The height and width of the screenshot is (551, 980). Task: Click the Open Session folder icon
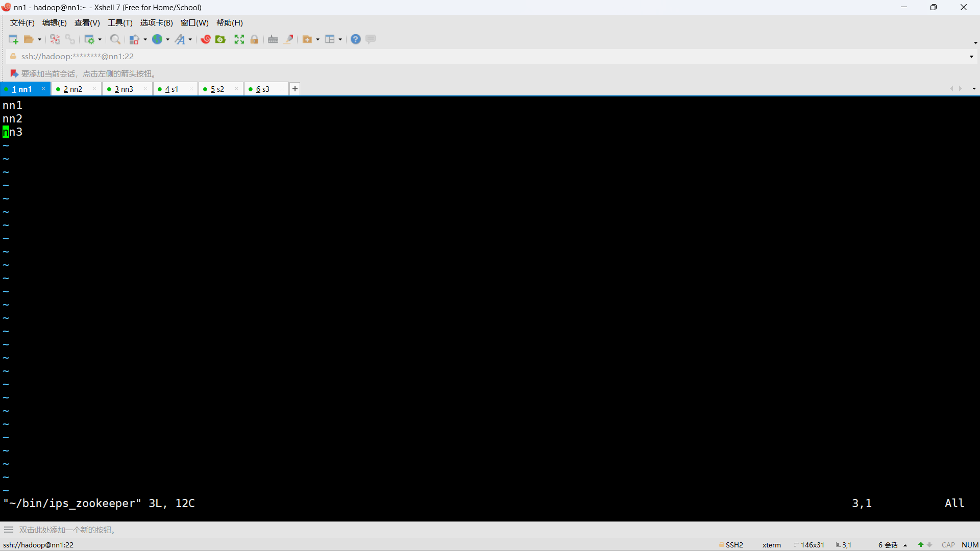point(29,39)
